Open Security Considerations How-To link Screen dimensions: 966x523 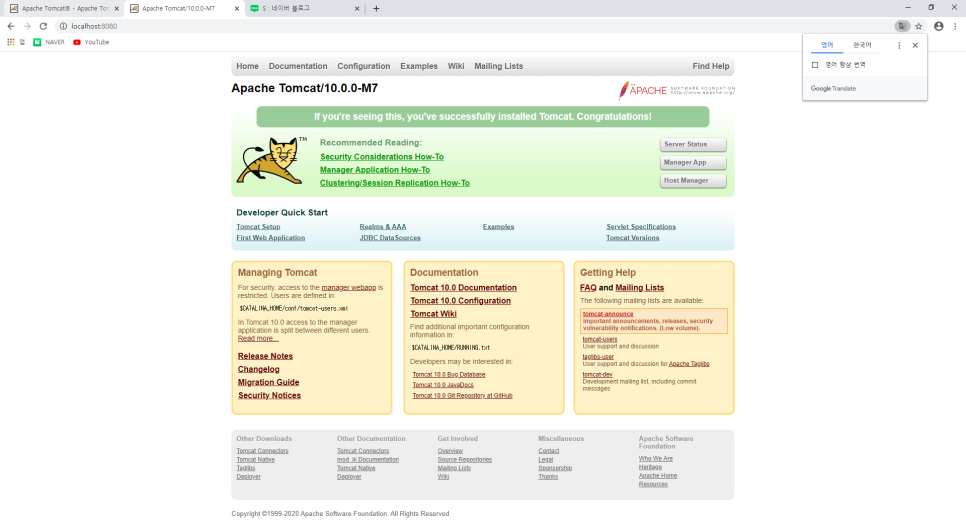pos(381,157)
